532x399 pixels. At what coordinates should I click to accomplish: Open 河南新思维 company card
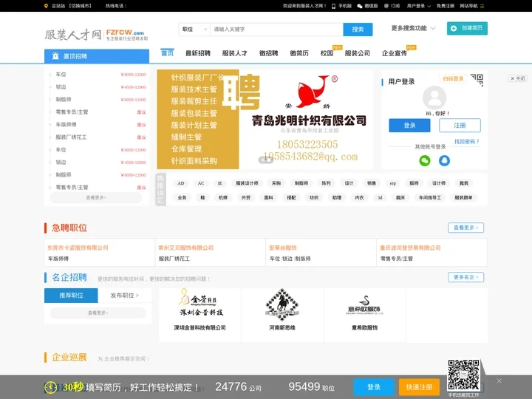[282, 315]
